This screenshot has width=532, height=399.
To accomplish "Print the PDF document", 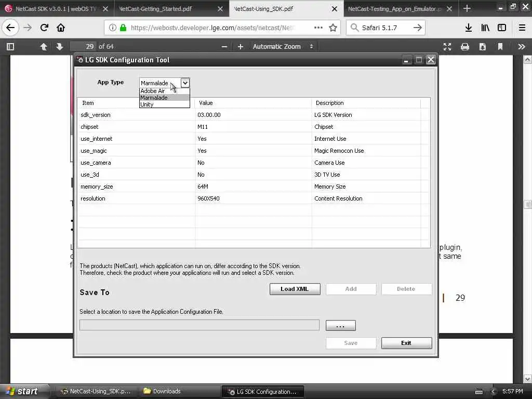I will coord(465,46).
